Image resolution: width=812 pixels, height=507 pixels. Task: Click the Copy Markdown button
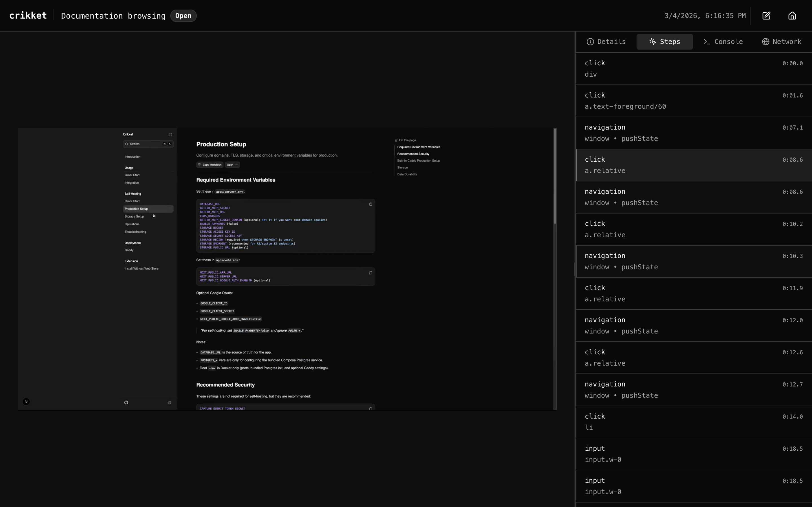[210, 165]
